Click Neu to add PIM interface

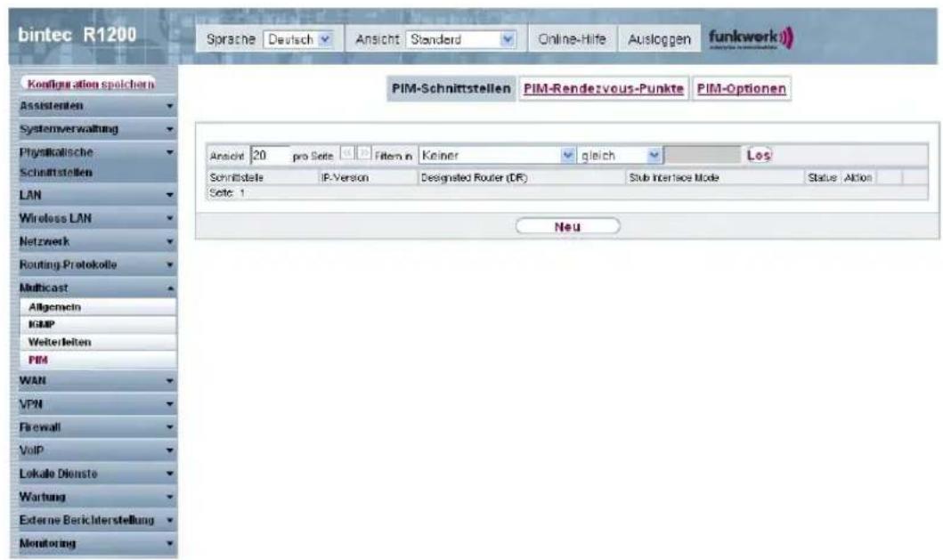568,226
